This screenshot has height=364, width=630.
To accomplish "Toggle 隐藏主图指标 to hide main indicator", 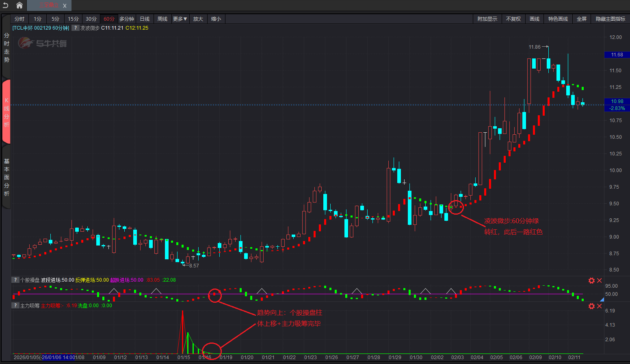I will click(610, 19).
